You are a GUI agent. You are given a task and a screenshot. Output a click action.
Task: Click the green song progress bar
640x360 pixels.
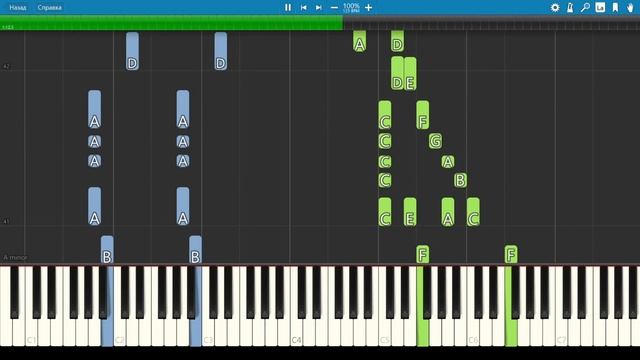(171, 22)
